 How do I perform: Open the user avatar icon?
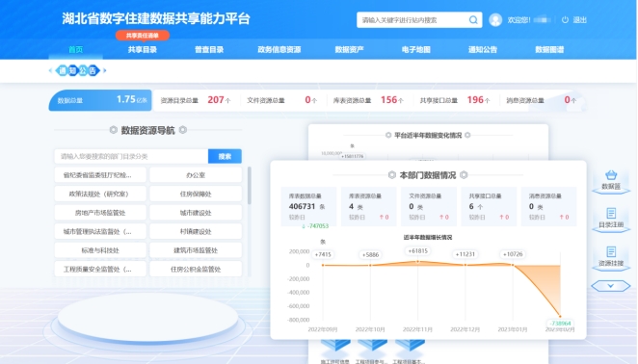click(x=495, y=19)
